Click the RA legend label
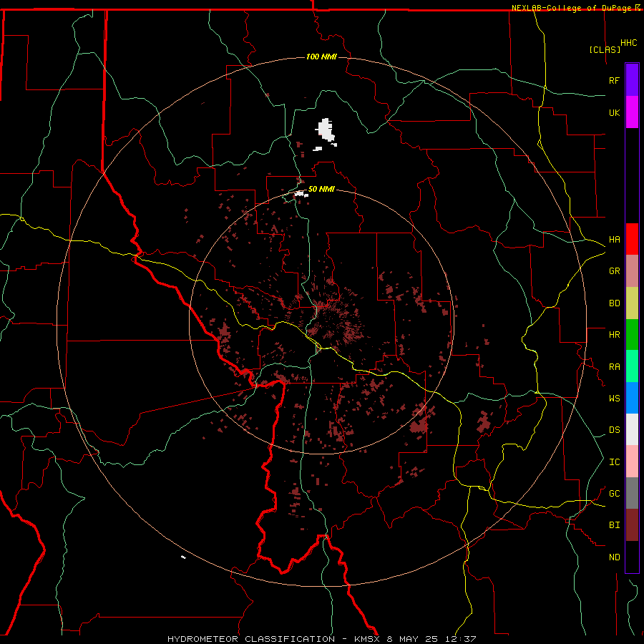The image size is (644, 644). [614, 367]
